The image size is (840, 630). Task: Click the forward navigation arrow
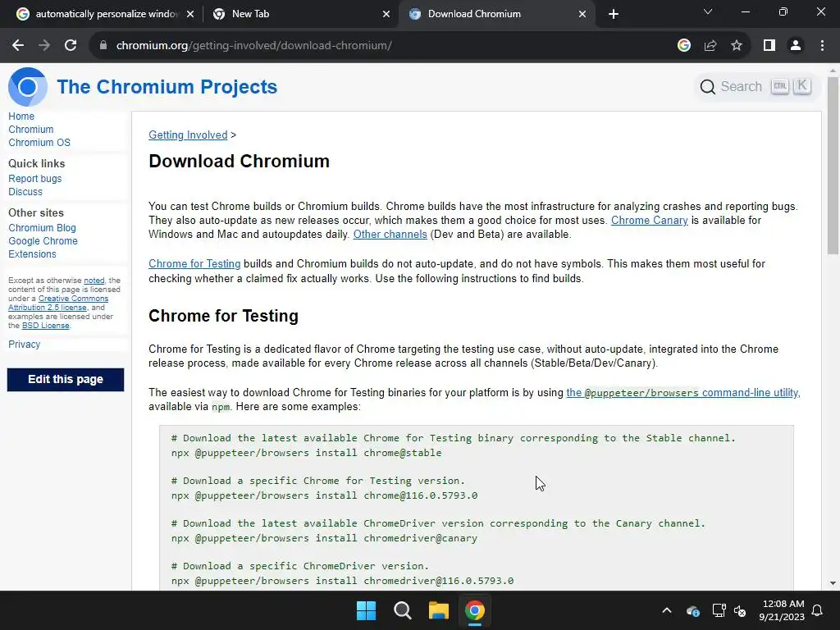(x=44, y=46)
